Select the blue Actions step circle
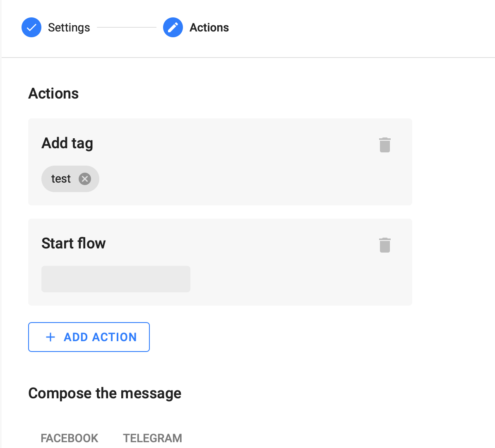Viewport: 495px width, 448px height. [x=173, y=27]
